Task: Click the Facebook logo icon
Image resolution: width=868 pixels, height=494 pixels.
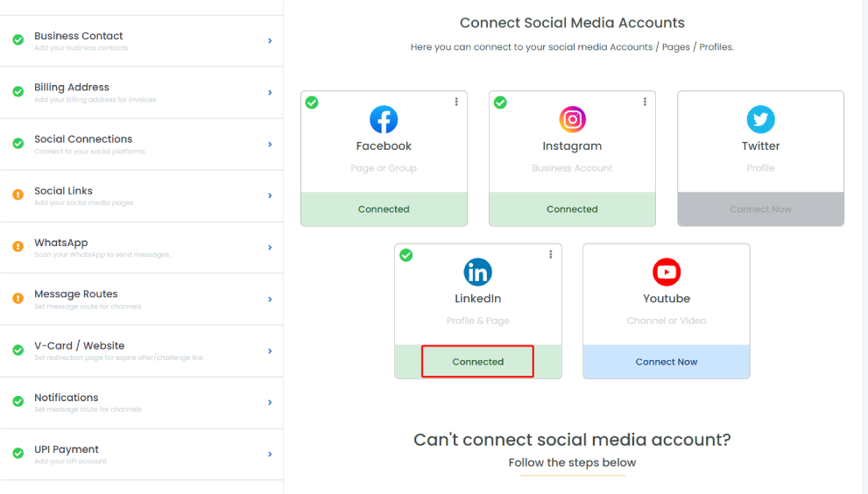Action: coord(384,119)
